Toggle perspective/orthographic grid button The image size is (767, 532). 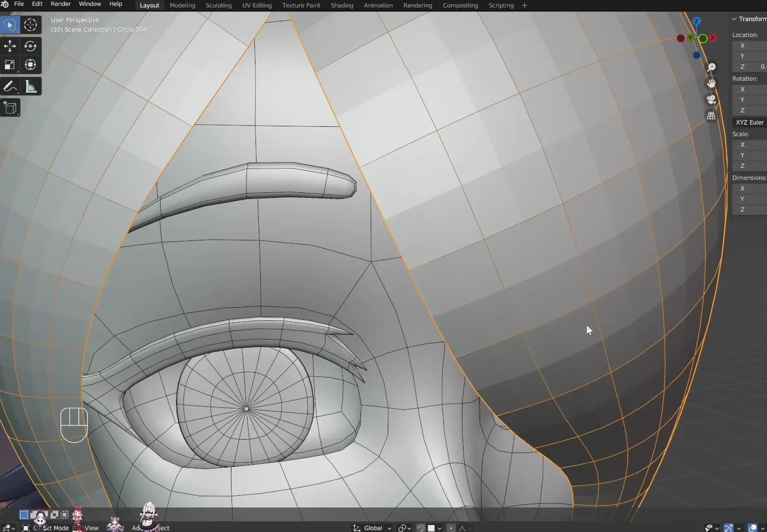[711, 116]
